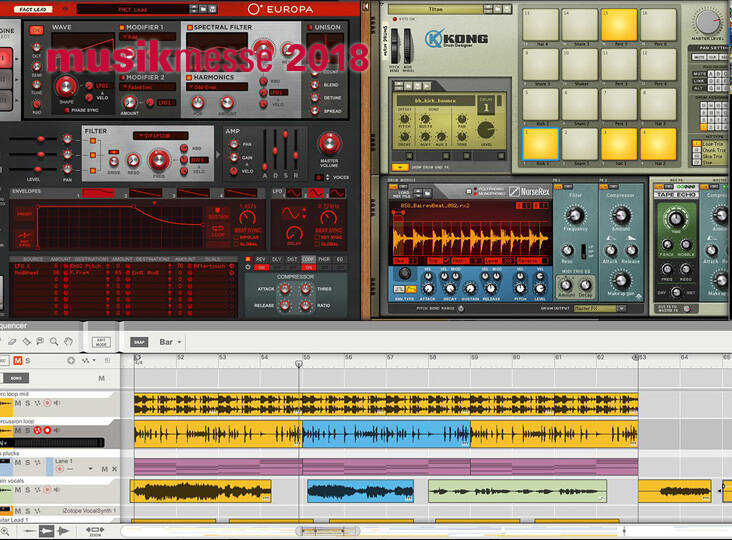Select the PHSR effect tab in Europa
Image resolution: width=732 pixels, height=540 pixels.
pos(324,259)
